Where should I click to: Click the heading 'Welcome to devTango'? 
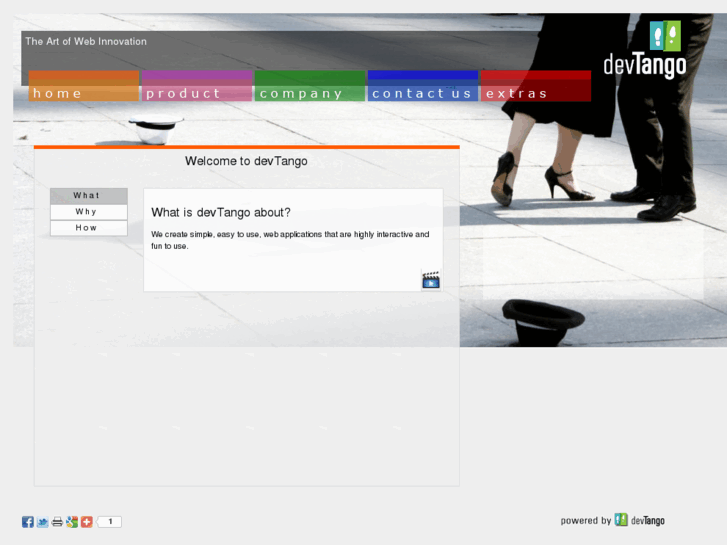pyautogui.click(x=246, y=161)
